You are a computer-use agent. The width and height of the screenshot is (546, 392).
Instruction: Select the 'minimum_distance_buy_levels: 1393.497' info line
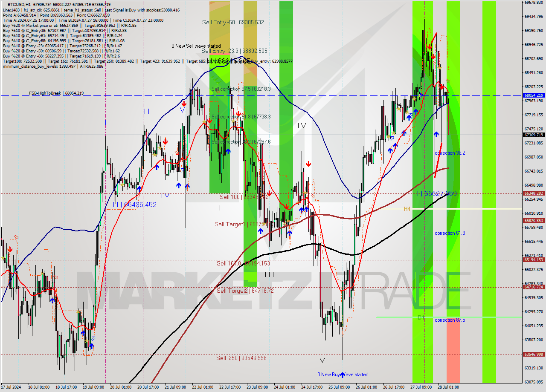(53, 66)
